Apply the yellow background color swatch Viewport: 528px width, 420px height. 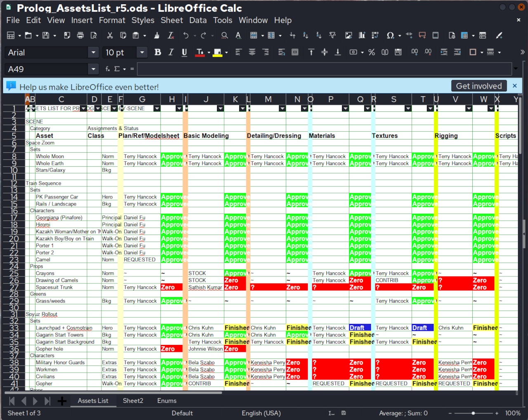217,52
